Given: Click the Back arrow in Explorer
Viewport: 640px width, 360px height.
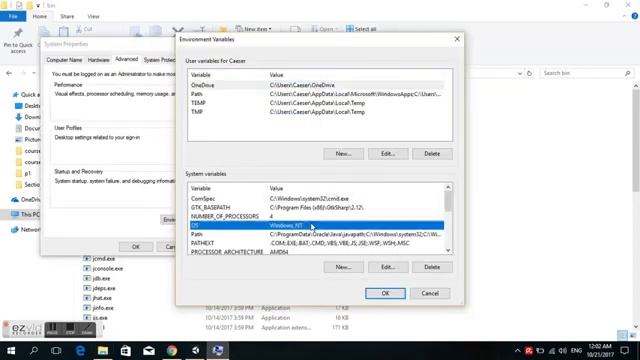Looking at the screenshot, I should pyautogui.click(x=9, y=73).
